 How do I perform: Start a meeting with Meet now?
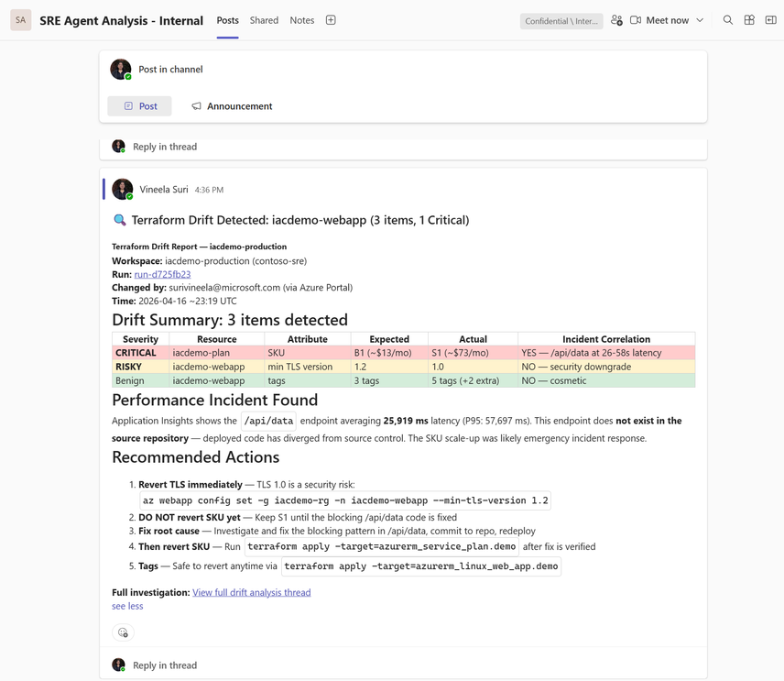pos(659,20)
